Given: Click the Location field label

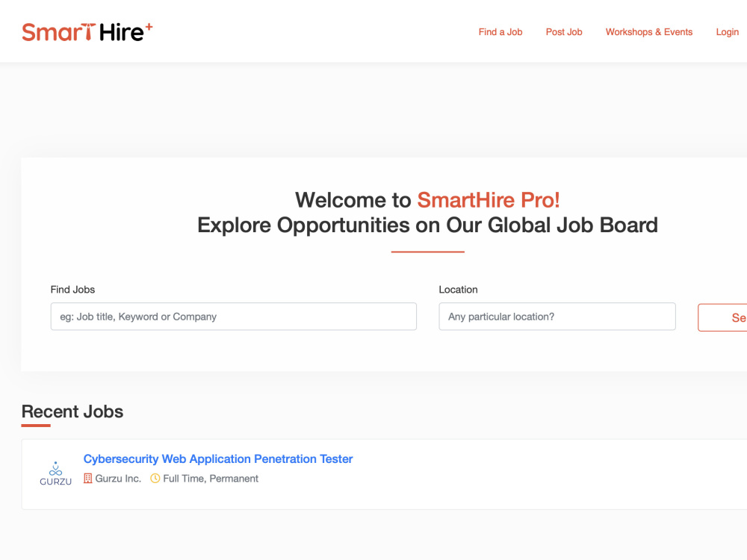Looking at the screenshot, I should pos(458,290).
